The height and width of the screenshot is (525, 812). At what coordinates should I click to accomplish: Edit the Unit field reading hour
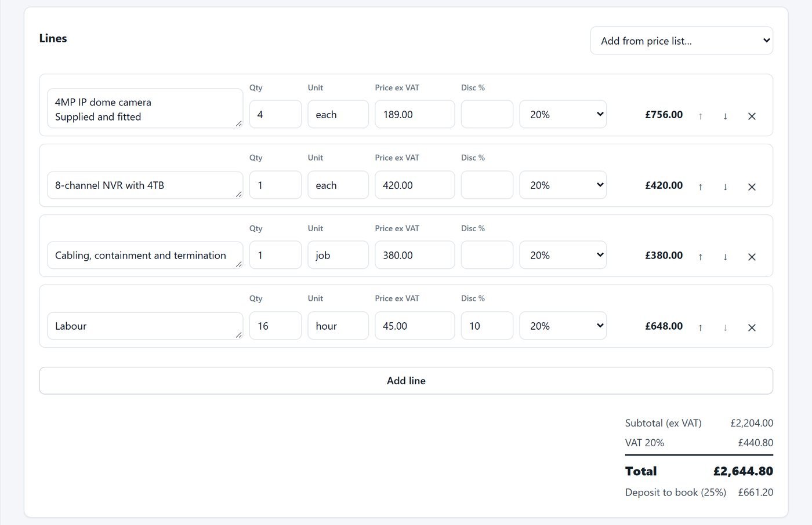tap(338, 326)
